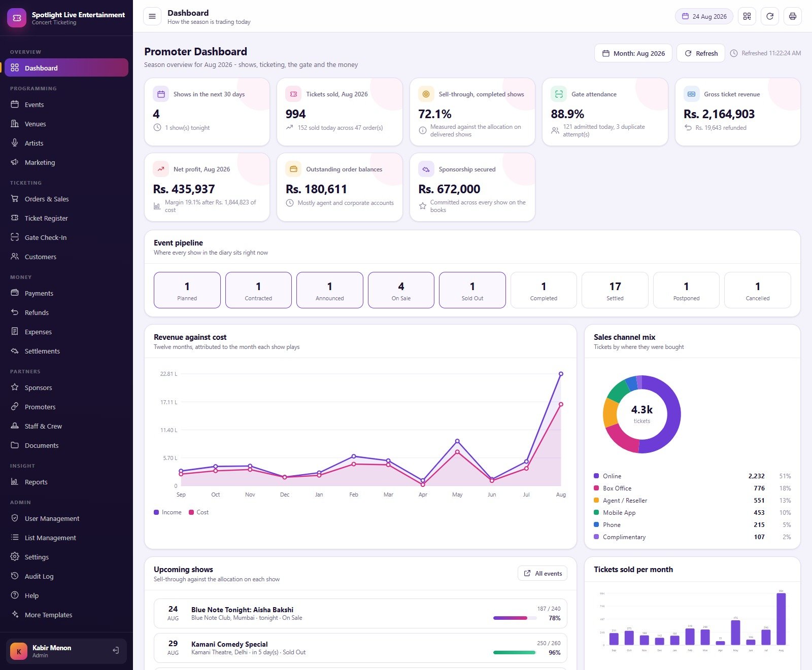The image size is (812, 670).
Task: Open Expenses page
Action: [66, 332]
